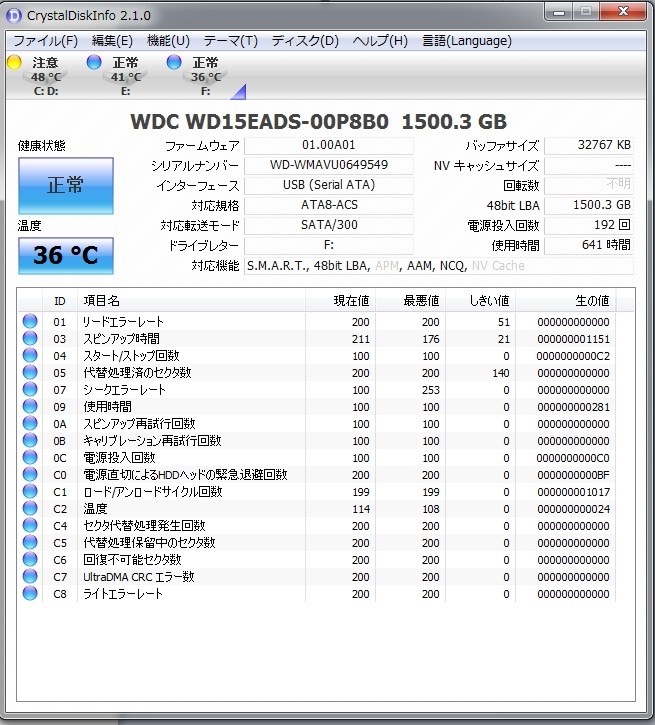
Task: Click the transfer mode field SATA/300
Action: pyautogui.click(x=329, y=225)
